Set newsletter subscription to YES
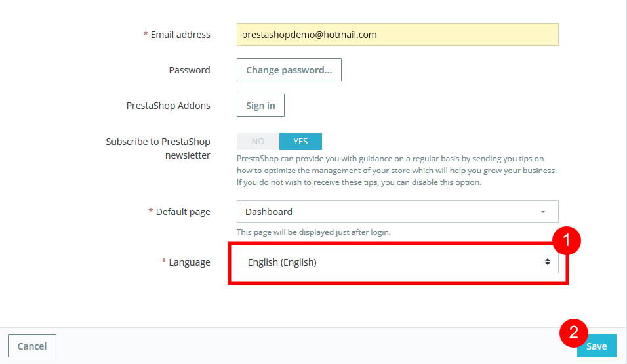Viewport: 627px width, 364px height. point(300,142)
